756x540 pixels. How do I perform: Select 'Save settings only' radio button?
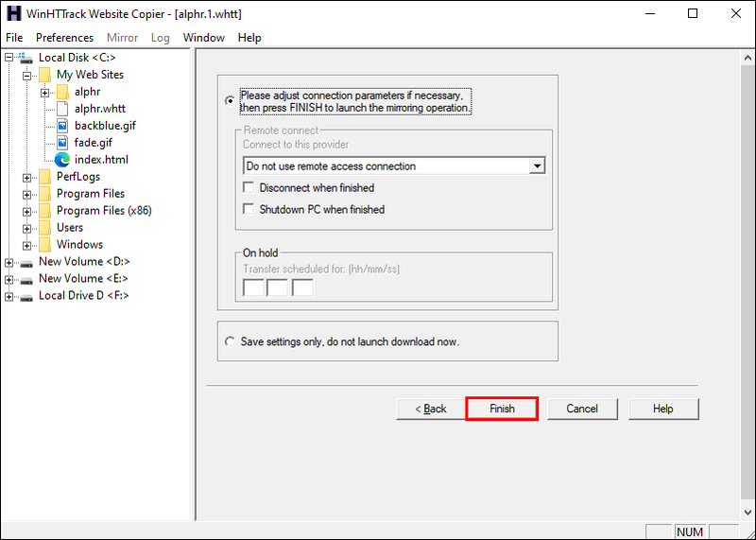click(230, 341)
